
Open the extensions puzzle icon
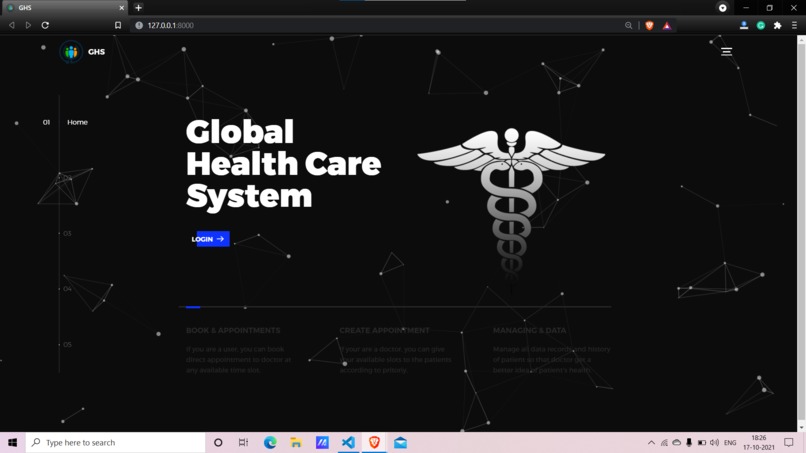point(777,25)
